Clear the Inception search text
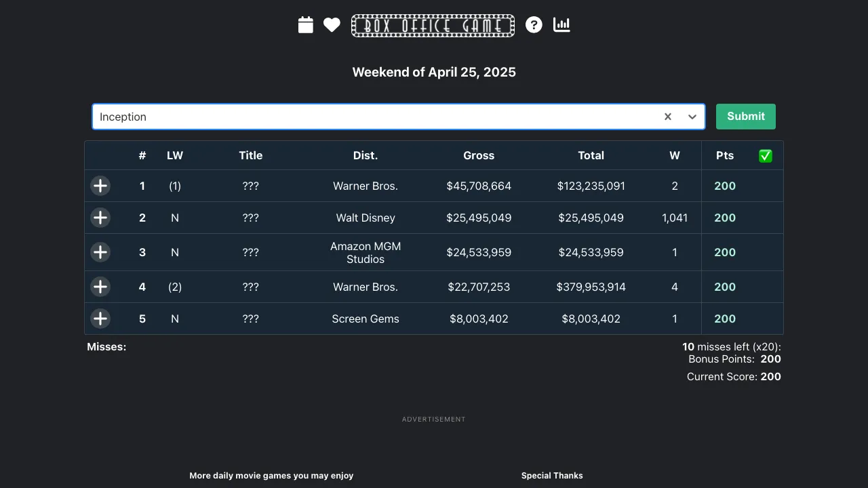The height and width of the screenshot is (488, 868). point(668,117)
